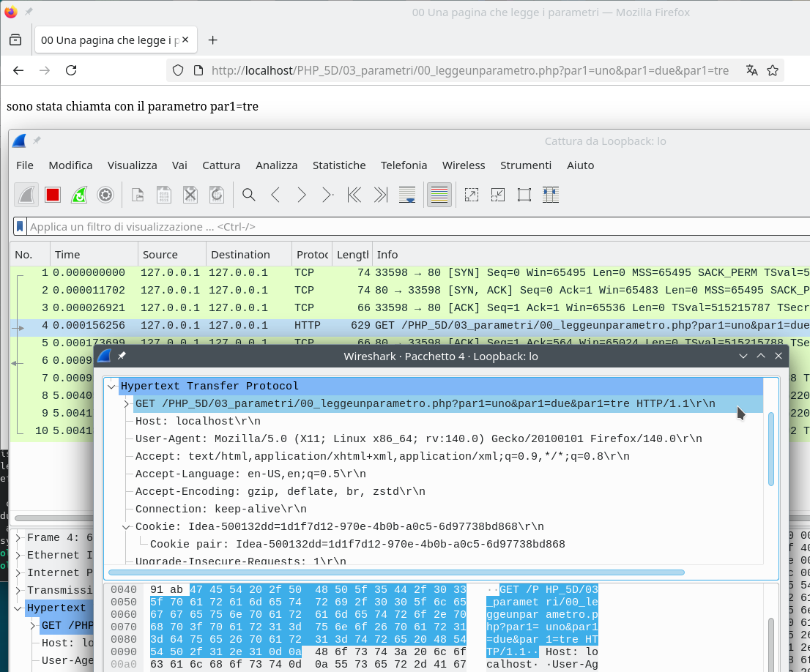This screenshot has width=810, height=672.
Task: Reload the Firefox page
Action: [71, 70]
